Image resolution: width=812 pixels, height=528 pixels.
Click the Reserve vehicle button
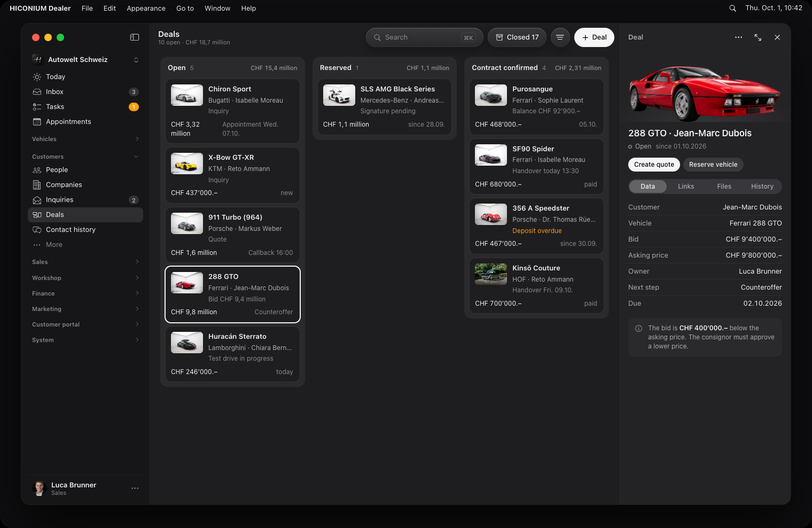click(713, 165)
